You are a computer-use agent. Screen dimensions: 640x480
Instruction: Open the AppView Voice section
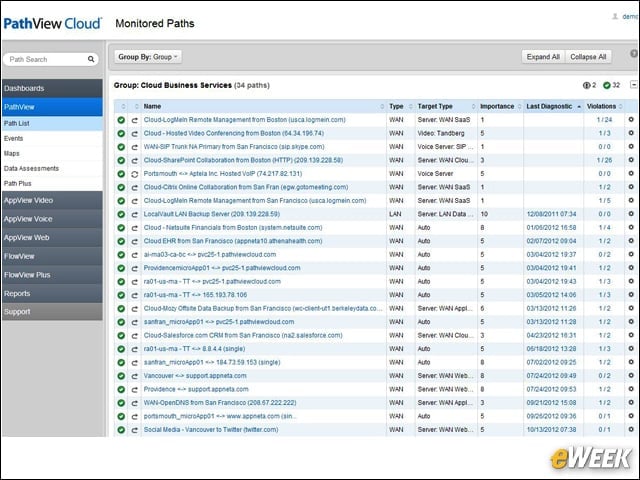52,219
